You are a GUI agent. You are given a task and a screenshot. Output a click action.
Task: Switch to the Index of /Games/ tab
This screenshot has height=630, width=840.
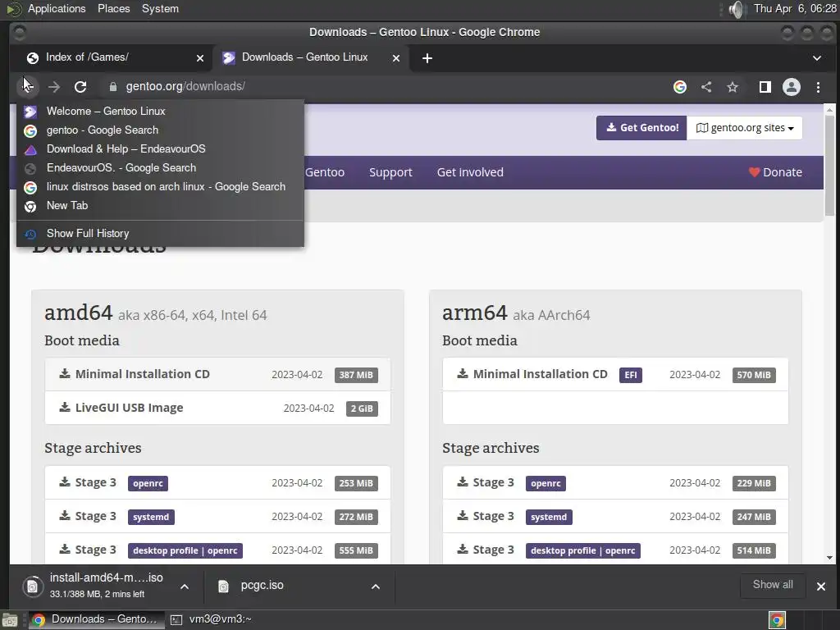tap(111, 58)
